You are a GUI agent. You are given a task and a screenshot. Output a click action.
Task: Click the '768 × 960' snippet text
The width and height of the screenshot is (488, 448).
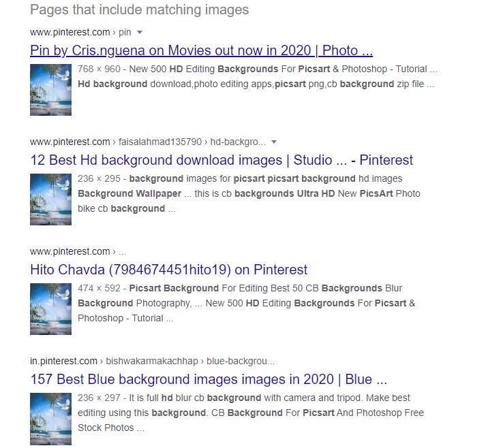tap(99, 69)
